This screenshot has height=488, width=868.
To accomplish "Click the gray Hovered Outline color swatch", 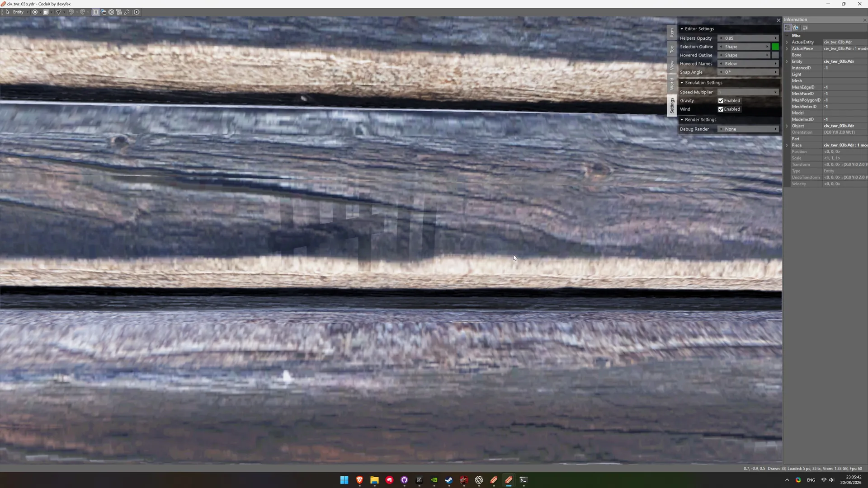I will [775, 55].
